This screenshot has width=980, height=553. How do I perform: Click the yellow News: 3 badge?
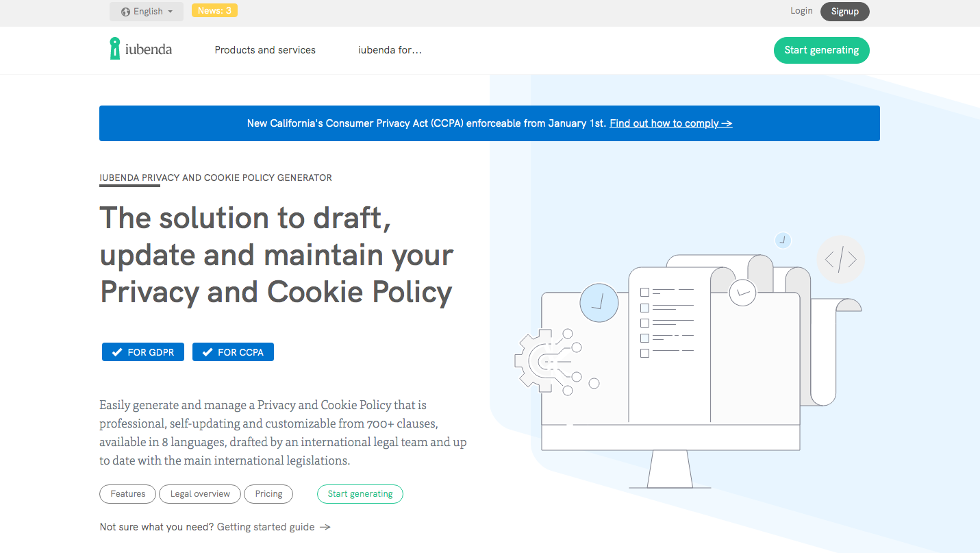point(214,10)
